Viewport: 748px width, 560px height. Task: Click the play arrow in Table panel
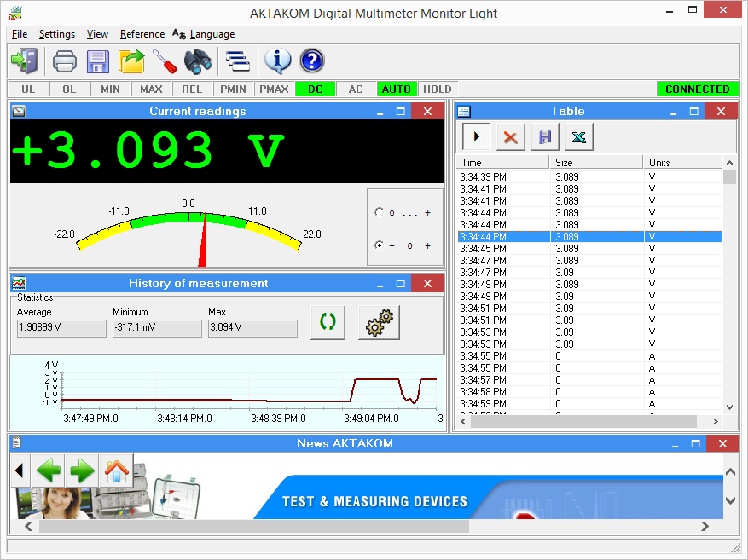click(x=476, y=136)
